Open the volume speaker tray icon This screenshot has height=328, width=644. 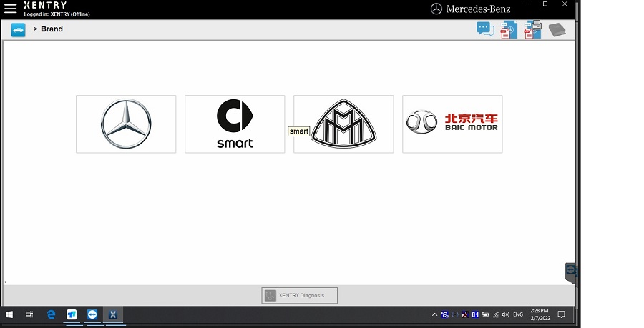click(x=506, y=315)
